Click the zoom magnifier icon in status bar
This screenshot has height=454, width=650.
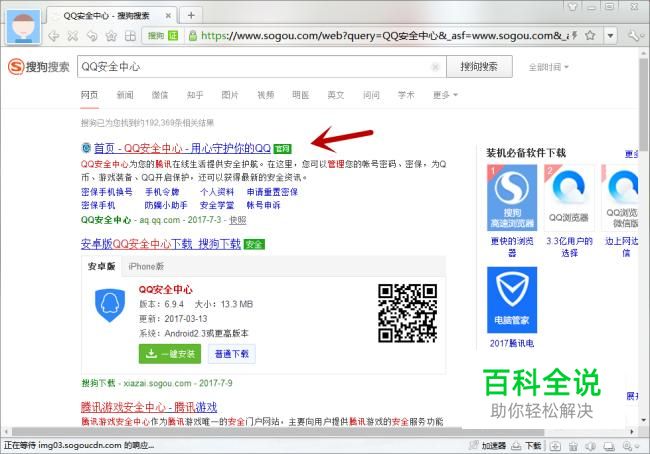[x=630, y=446]
